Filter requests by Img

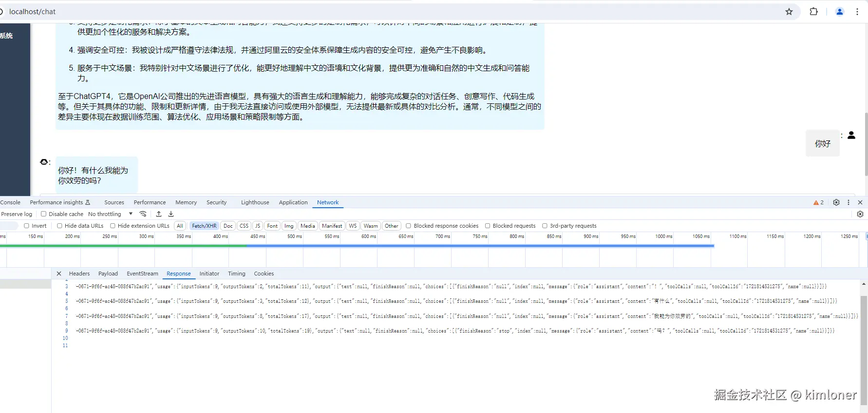coord(289,226)
